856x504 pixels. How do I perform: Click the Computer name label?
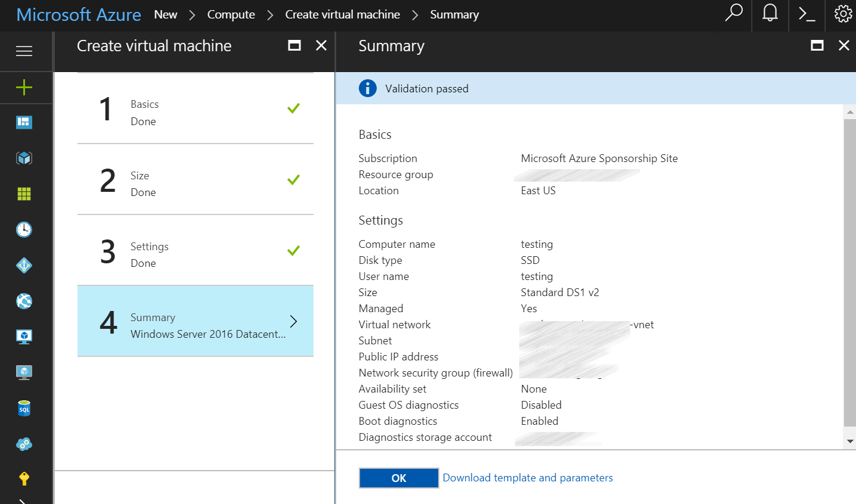397,244
